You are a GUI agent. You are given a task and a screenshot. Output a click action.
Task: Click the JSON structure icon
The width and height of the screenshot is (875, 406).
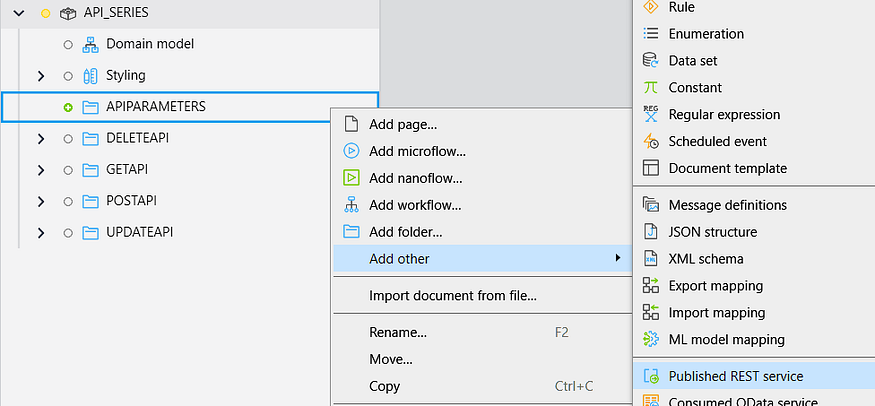[651, 232]
